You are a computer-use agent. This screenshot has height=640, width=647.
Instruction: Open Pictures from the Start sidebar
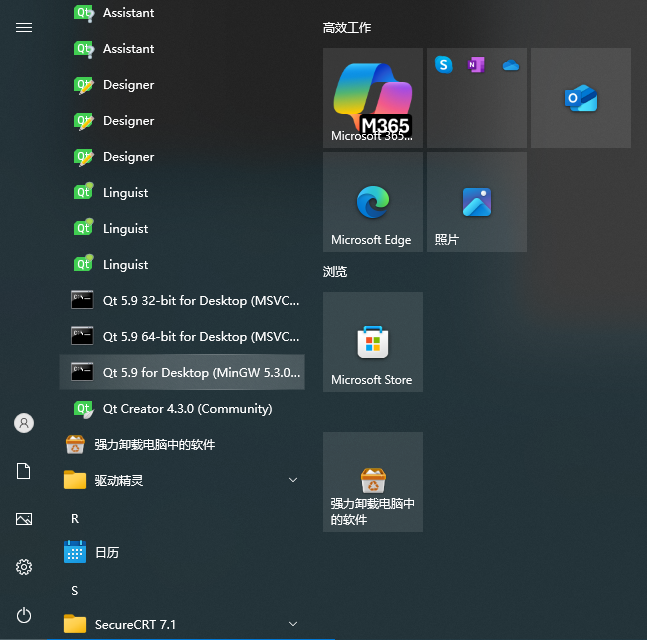click(24, 519)
